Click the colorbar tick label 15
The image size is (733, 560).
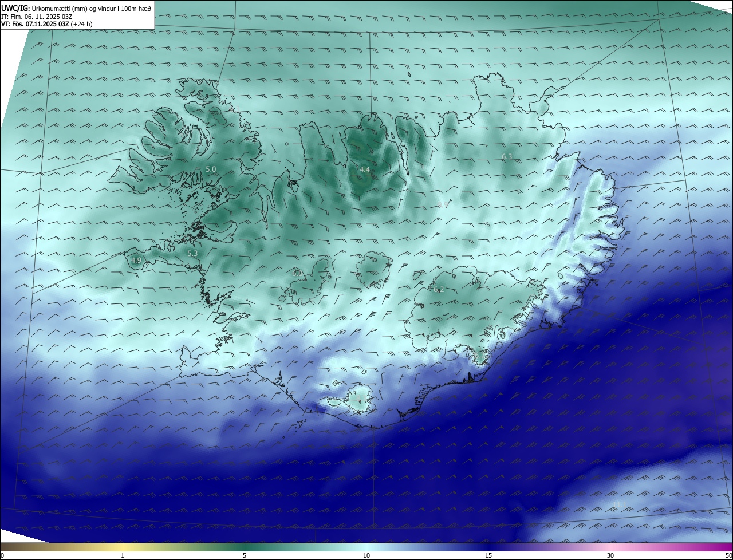click(x=488, y=555)
